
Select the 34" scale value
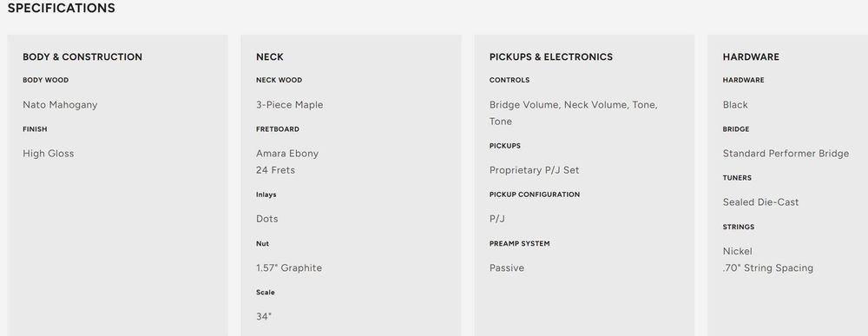(264, 317)
